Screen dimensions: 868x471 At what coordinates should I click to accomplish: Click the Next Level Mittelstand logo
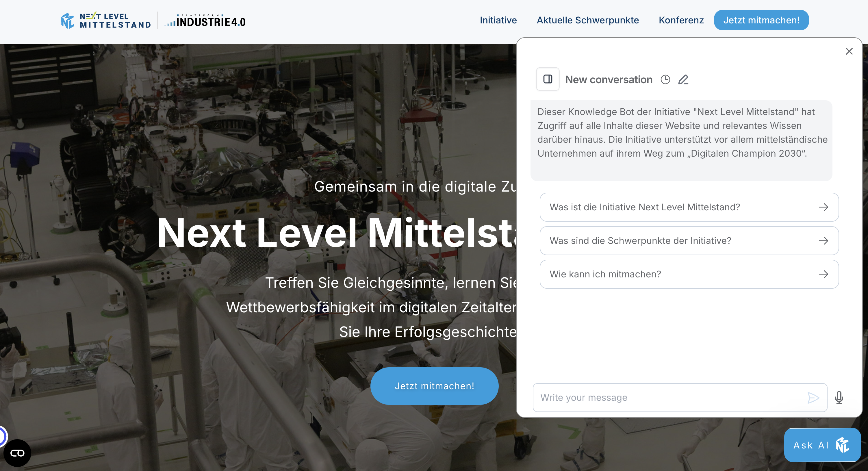click(106, 21)
